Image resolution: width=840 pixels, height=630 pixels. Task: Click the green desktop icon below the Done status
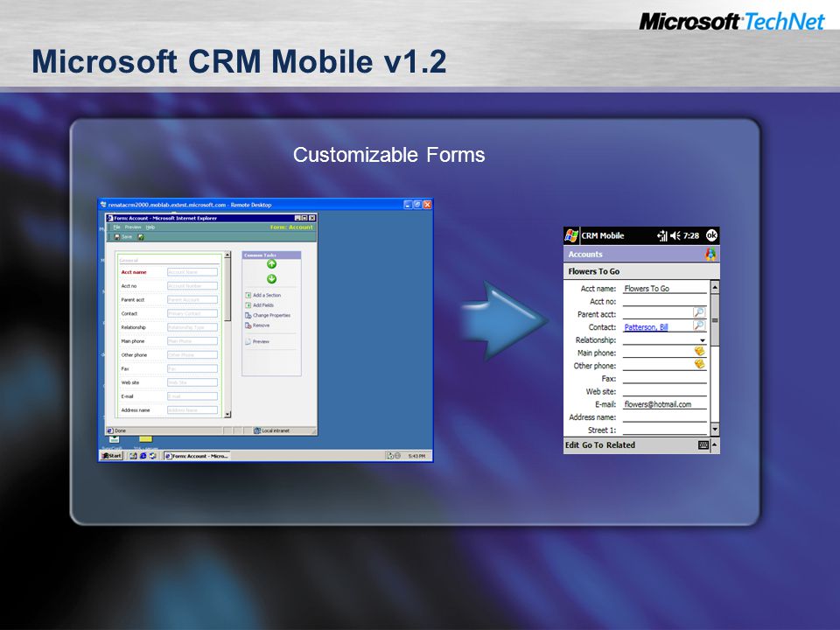114,439
